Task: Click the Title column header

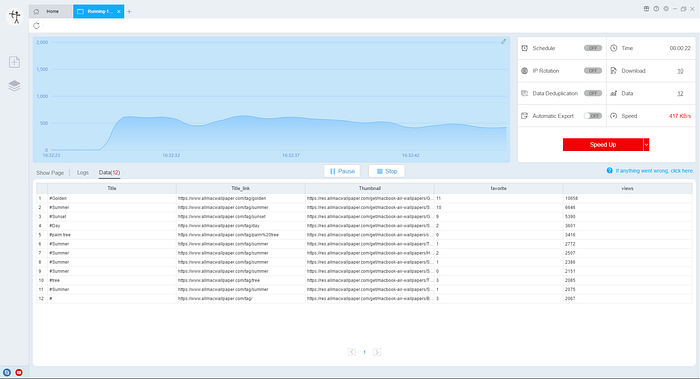Action: 112,188
